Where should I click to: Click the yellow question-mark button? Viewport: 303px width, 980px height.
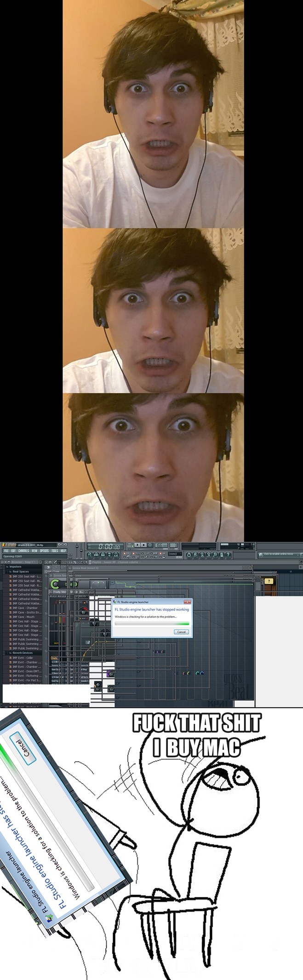pos(269,581)
